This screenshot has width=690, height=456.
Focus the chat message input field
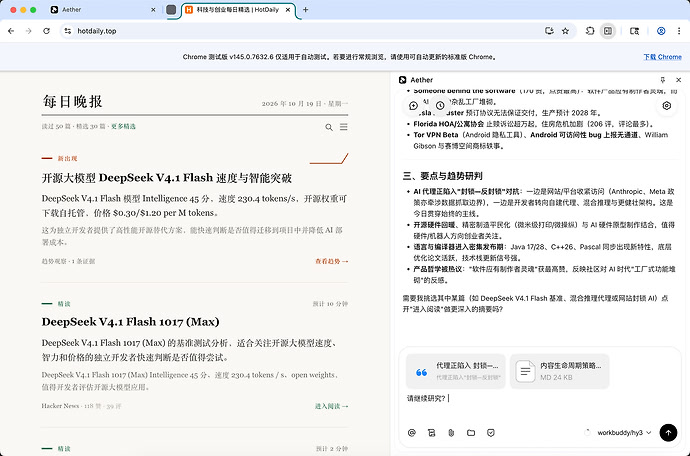540,398
